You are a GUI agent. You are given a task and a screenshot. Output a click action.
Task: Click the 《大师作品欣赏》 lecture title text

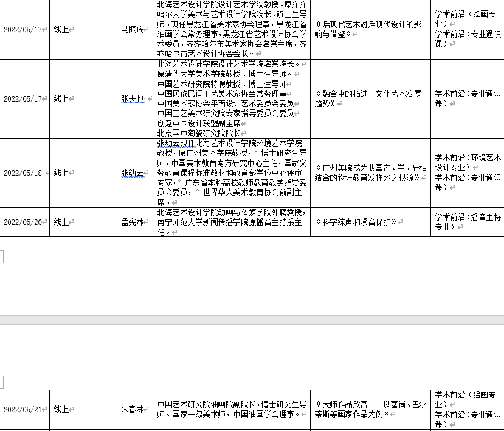click(x=368, y=409)
